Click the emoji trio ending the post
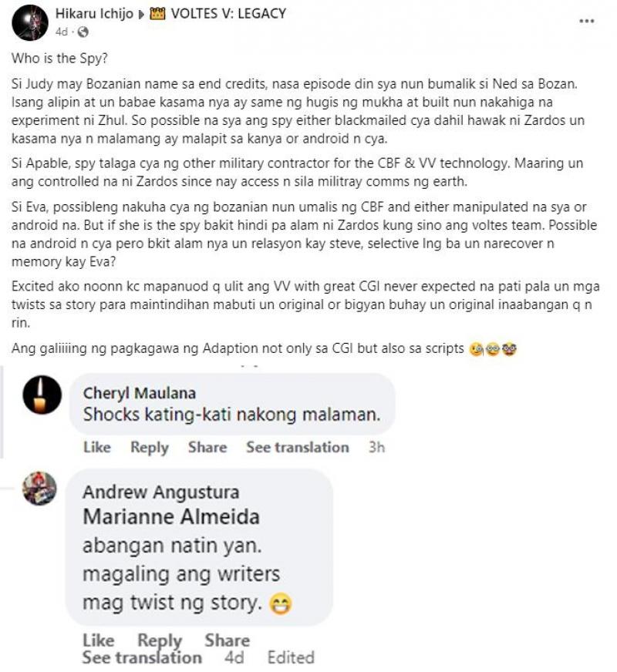617x672 pixels. (x=493, y=349)
